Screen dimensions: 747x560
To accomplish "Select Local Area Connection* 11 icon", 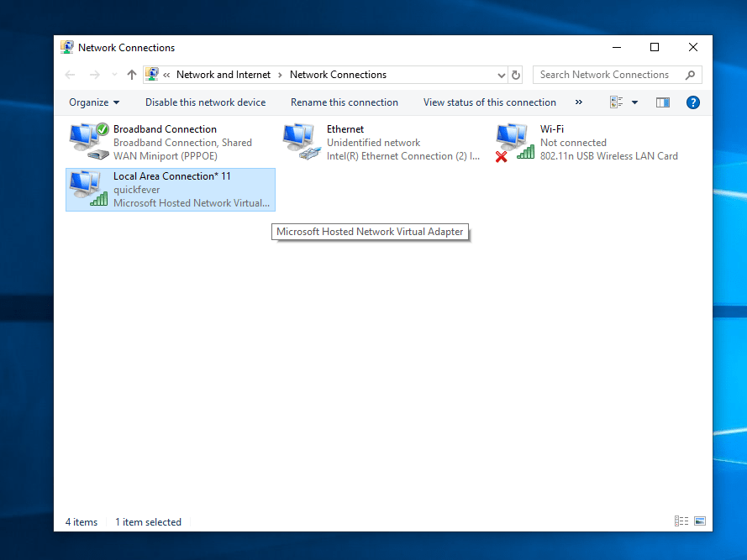I will (x=88, y=189).
